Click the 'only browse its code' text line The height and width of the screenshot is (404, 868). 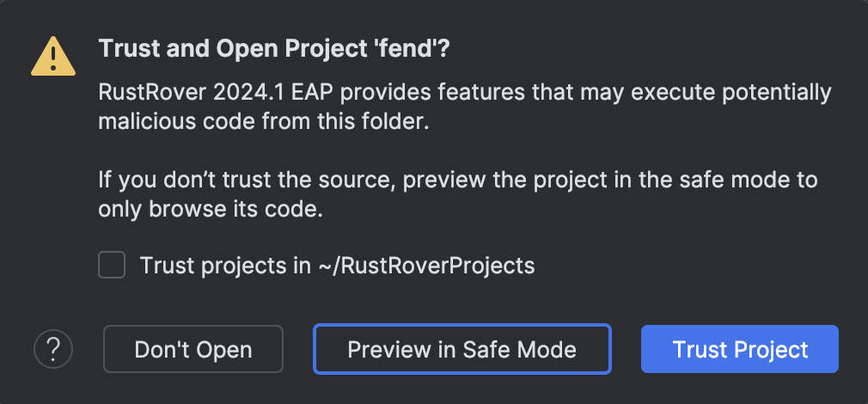pos(211,210)
